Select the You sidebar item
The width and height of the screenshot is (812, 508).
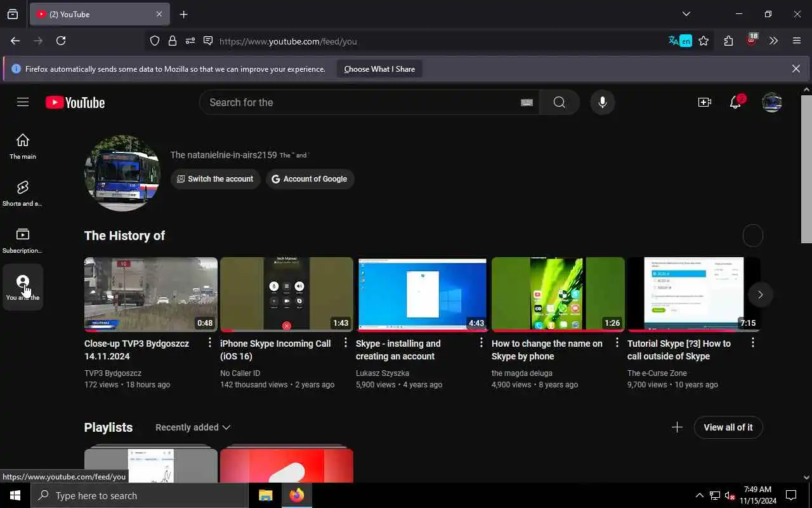tap(23, 287)
